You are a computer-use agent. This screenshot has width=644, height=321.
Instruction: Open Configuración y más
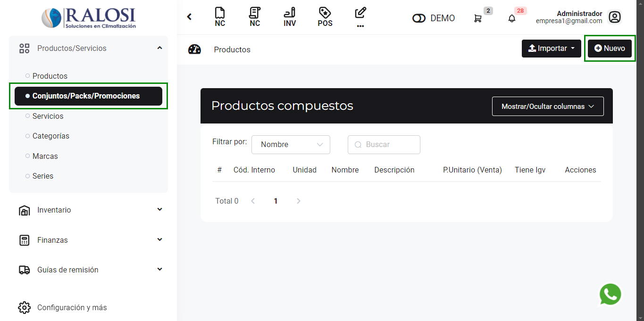point(72,307)
